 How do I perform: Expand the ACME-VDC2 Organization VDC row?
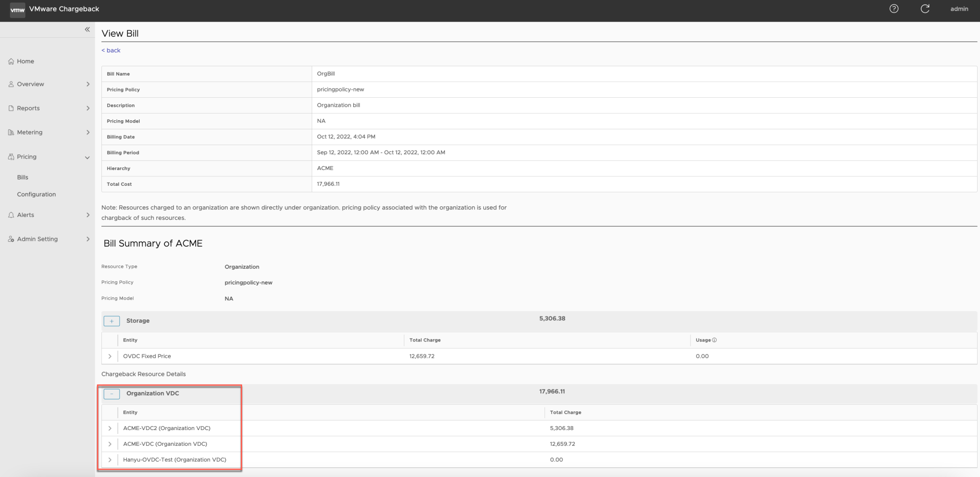coord(110,428)
